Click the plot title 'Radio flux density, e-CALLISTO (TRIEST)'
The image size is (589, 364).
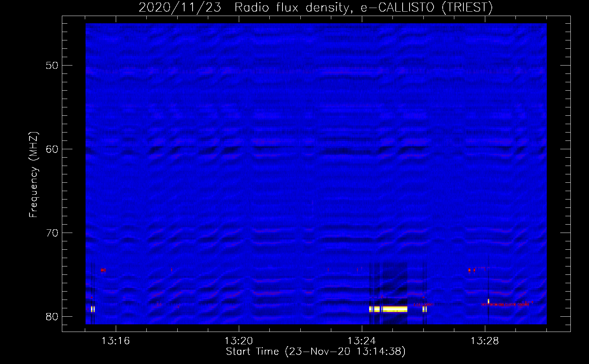363,7
